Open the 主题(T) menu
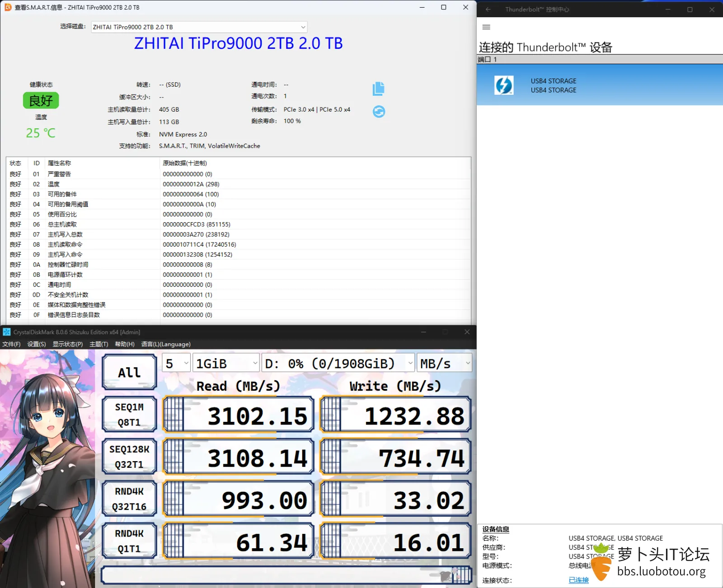 pyautogui.click(x=99, y=344)
